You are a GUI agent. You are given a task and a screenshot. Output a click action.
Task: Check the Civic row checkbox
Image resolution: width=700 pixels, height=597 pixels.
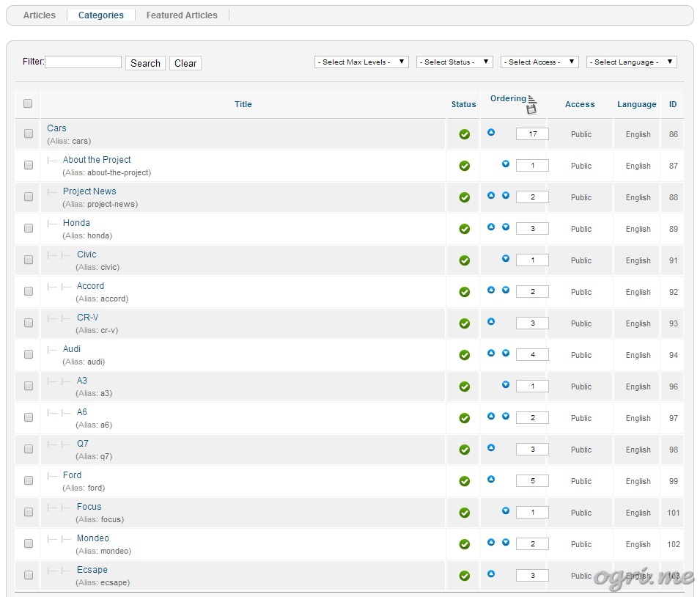pos(29,260)
